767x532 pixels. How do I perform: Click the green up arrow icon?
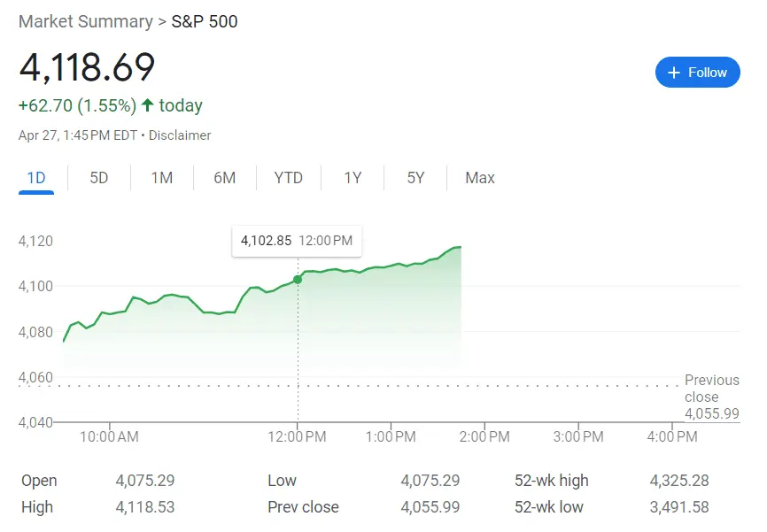[x=148, y=105]
